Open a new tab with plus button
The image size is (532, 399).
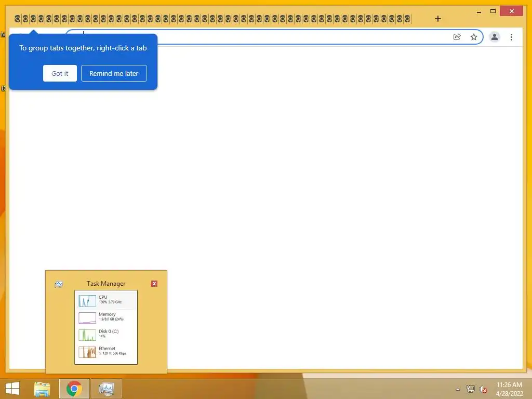pos(438,19)
